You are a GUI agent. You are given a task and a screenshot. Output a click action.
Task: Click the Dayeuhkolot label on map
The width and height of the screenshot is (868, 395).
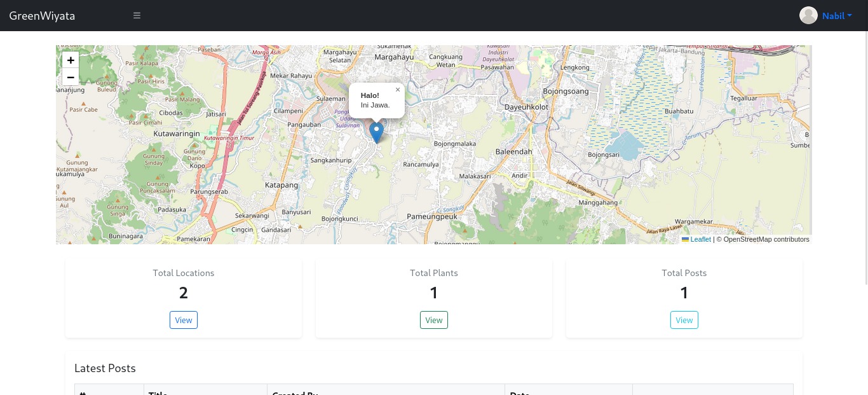[526, 107]
